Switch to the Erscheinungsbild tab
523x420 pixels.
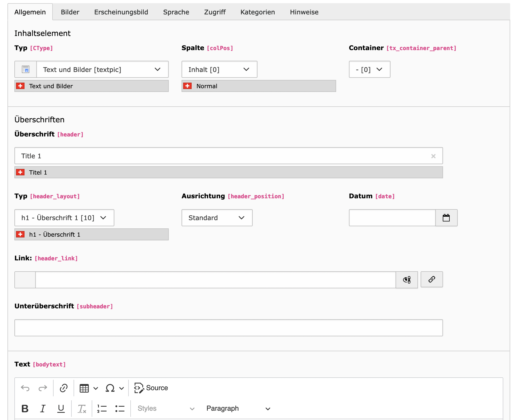(121, 12)
